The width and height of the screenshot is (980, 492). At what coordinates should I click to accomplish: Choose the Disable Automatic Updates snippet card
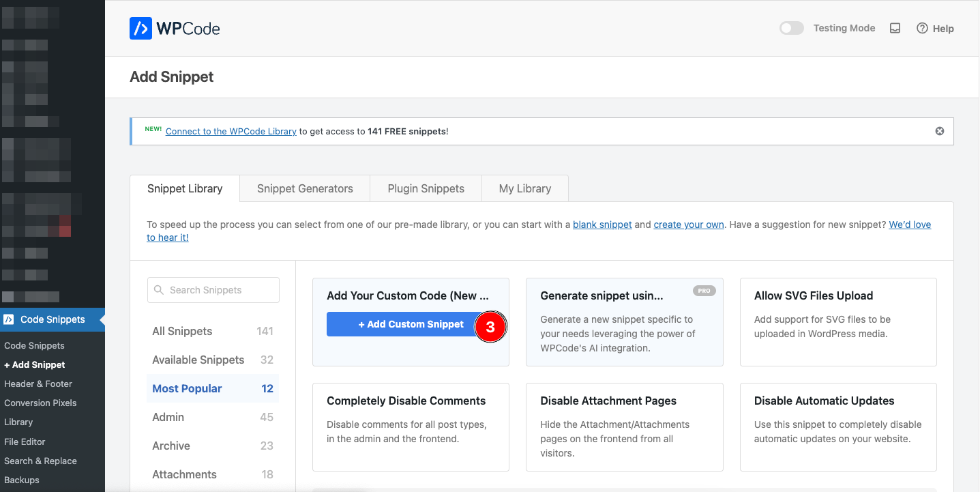point(838,427)
